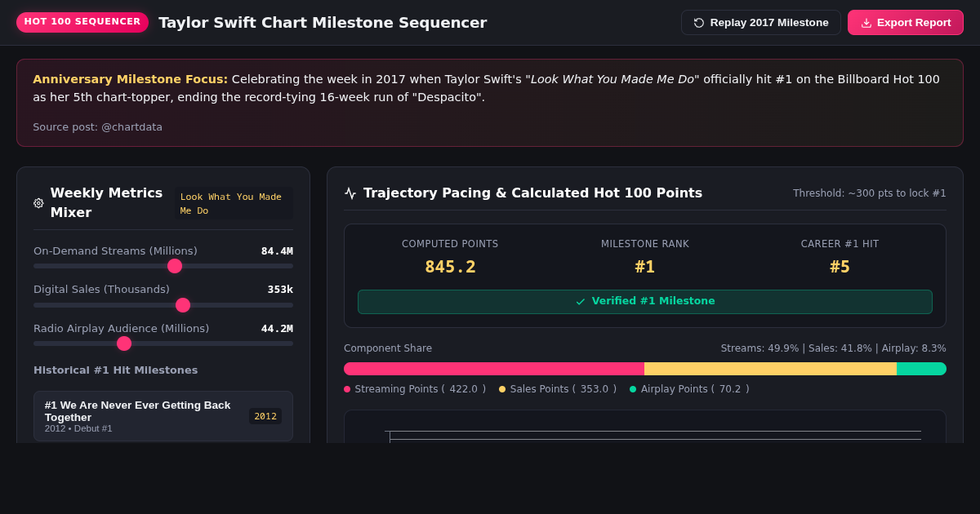The height and width of the screenshot is (514, 980).
Task: Click the Streaming Points legend entry
Action: (415, 389)
